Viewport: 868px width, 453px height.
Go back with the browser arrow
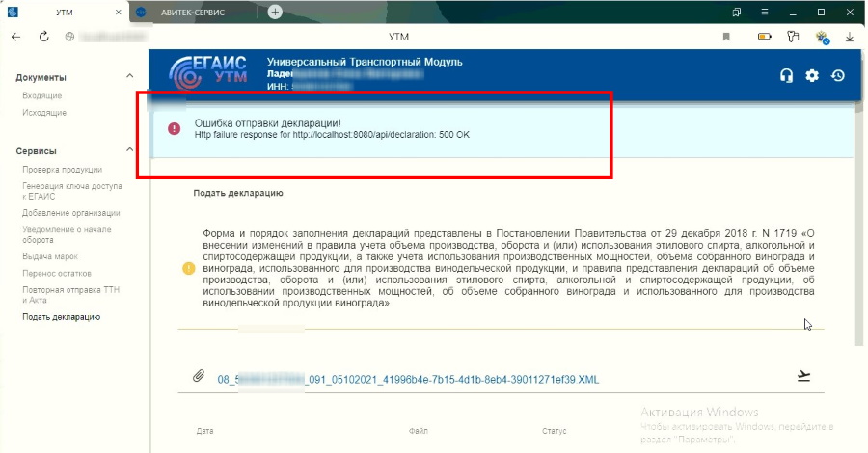coord(16,37)
